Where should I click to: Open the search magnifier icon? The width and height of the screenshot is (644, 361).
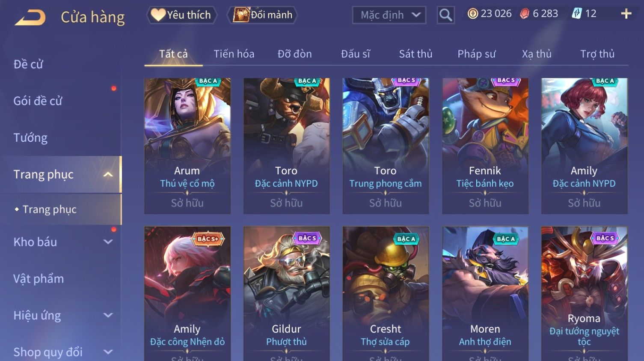coord(445,15)
